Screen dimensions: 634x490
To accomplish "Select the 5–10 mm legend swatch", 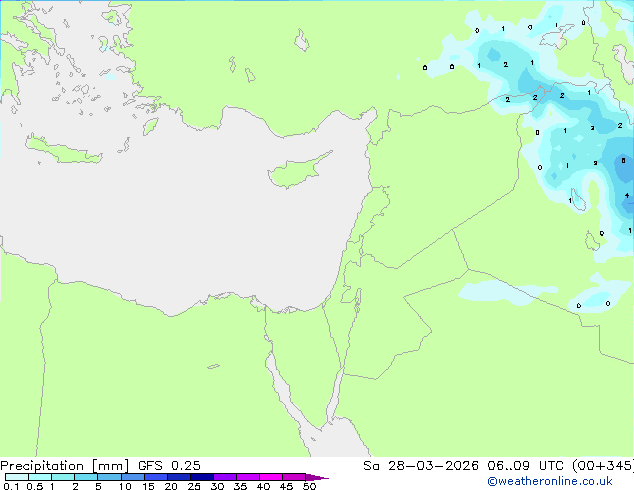I will pos(109,477).
